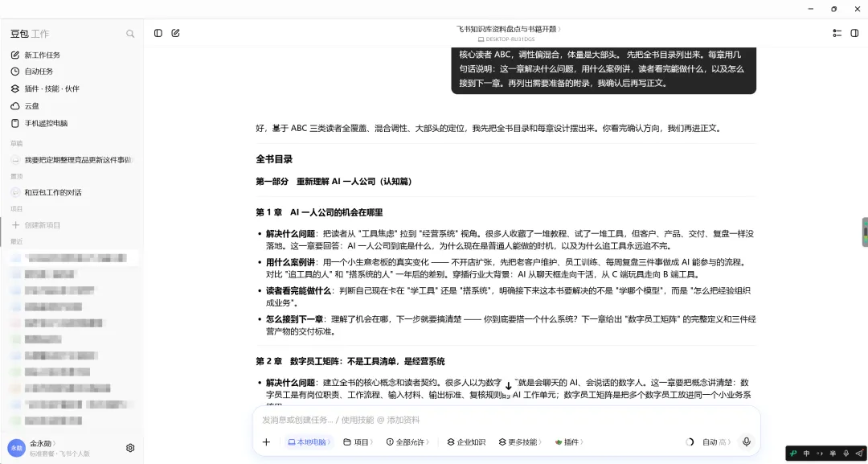Click the scroll-to-bottom arrow button

509,386
